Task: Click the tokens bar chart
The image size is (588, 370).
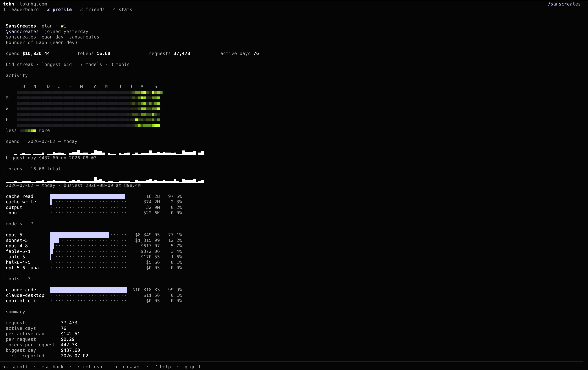Action: (105, 180)
